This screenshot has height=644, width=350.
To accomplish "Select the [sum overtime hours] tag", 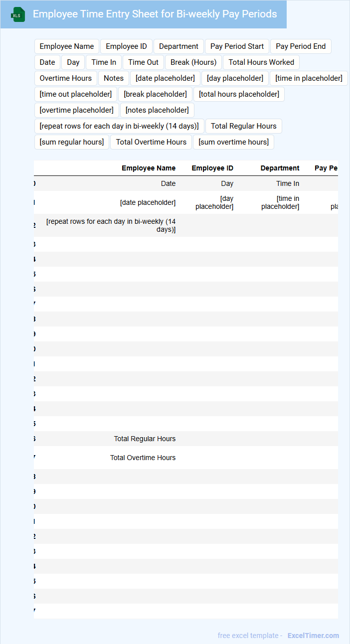I will point(234,142).
